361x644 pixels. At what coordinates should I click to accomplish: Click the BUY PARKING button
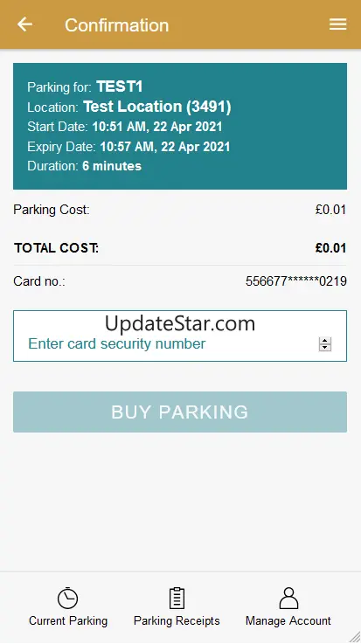pyautogui.click(x=180, y=412)
